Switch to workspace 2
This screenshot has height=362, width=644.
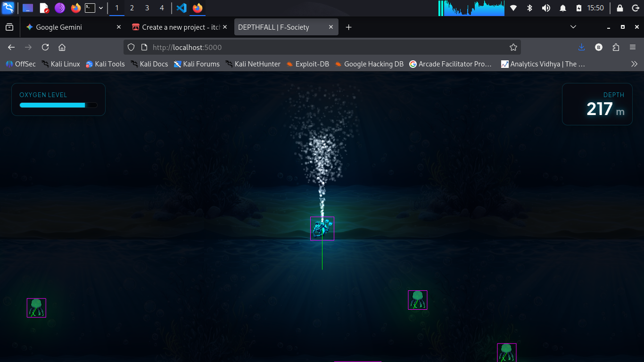pyautogui.click(x=132, y=8)
